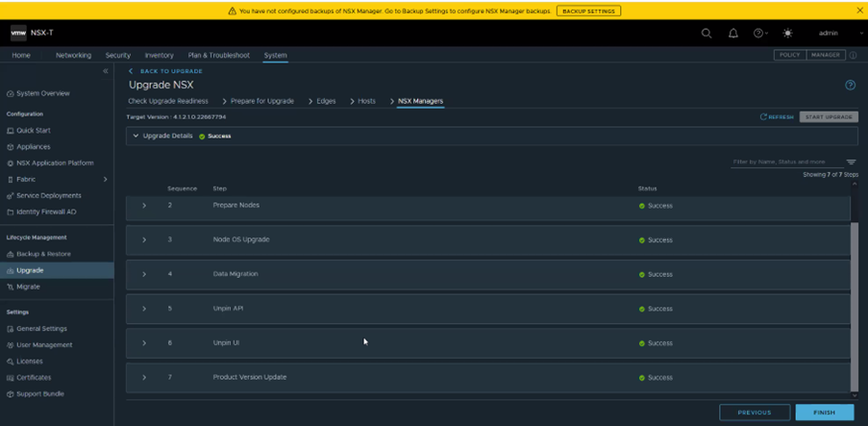Click the Migrate sidebar icon
Viewport: 868px width, 426px height.
point(10,287)
